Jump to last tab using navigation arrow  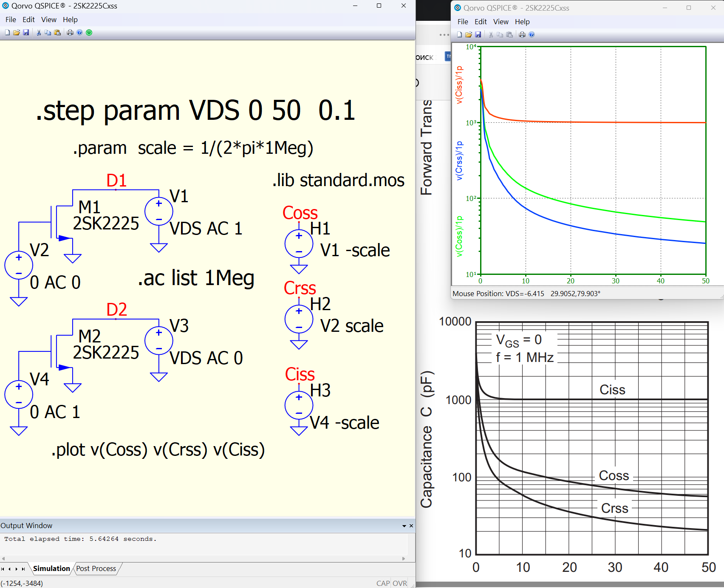pos(23,569)
